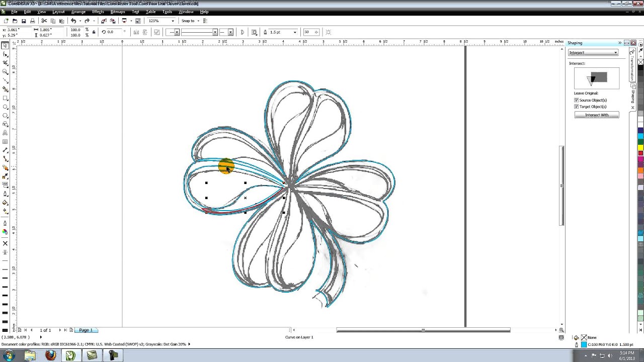This screenshot has width=644, height=362.
Task: Open the Help menu
Action: click(x=204, y=12)
